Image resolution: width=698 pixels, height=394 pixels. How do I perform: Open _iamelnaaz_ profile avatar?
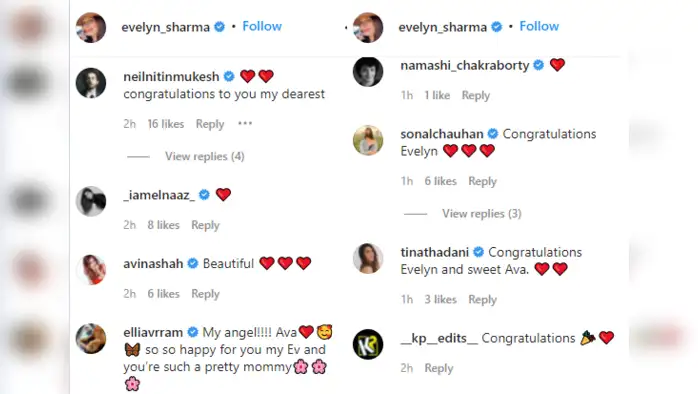click(91, 201)
